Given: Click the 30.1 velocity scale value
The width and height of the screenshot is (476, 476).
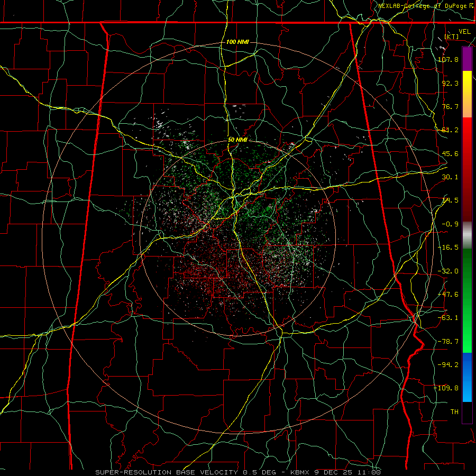Looking at the screenshot, I should coord(450,177).
